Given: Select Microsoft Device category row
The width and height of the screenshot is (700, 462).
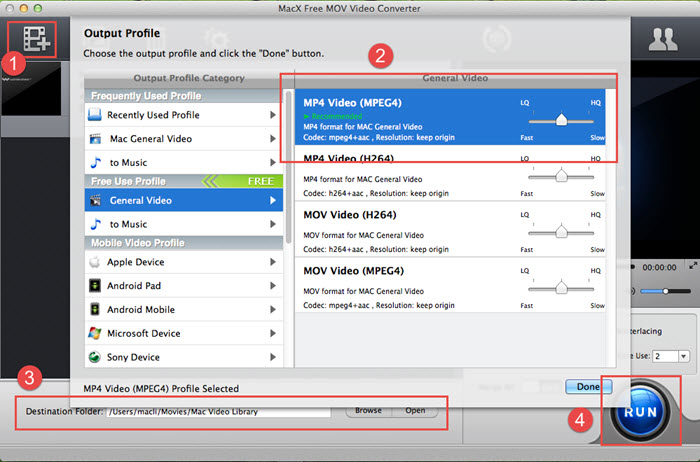Looking at the screenshot, I should (x=183, y=333).
